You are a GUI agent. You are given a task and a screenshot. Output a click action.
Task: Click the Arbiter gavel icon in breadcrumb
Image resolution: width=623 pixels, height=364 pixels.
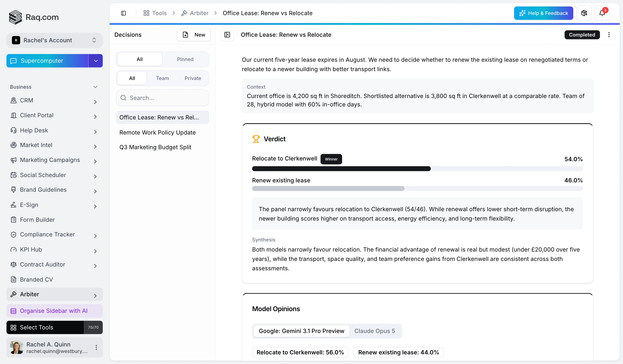pyautogui.click(x=184, y=13)
